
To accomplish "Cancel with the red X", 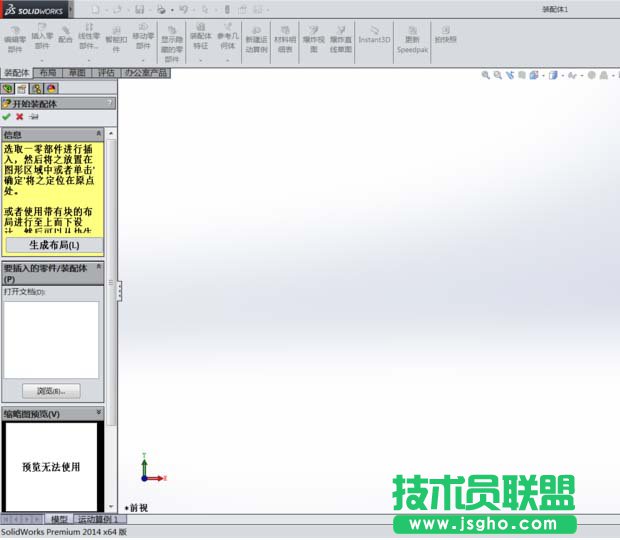I will tap(19, 117).
